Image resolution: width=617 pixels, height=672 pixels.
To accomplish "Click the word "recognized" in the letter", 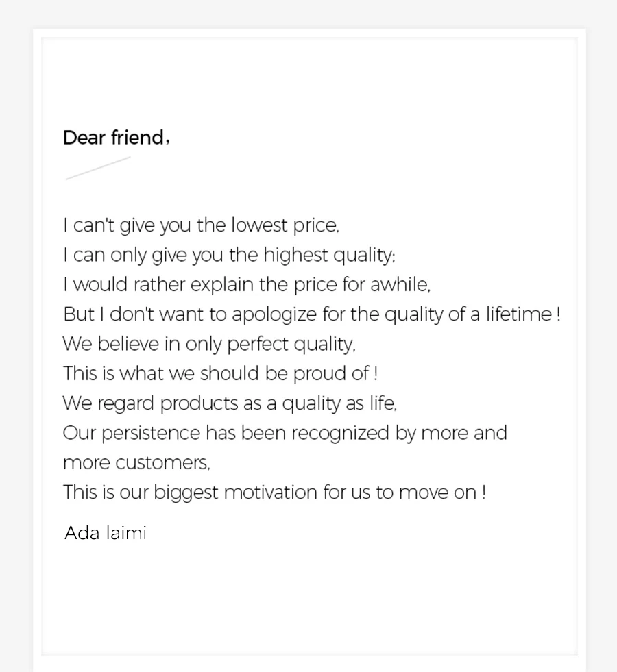I will coord(339,433).
